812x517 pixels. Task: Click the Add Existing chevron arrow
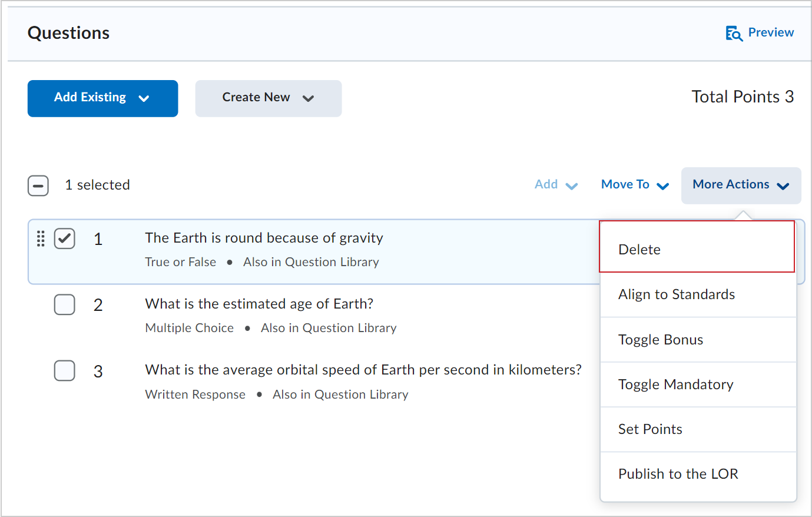pyautogui.click(x=144, y=98)
